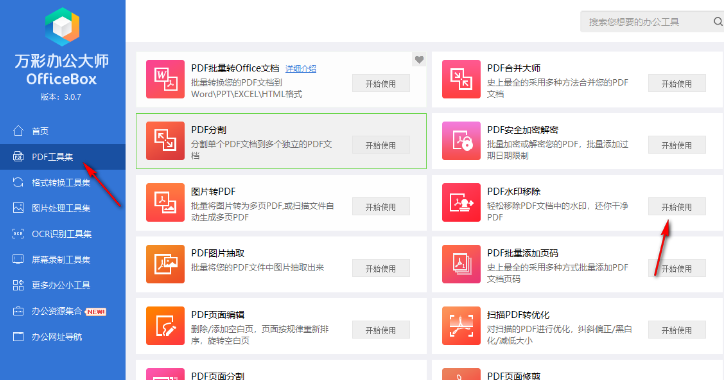
Task: Click the OfficeBox cube logo
Action: click(62, 27)
